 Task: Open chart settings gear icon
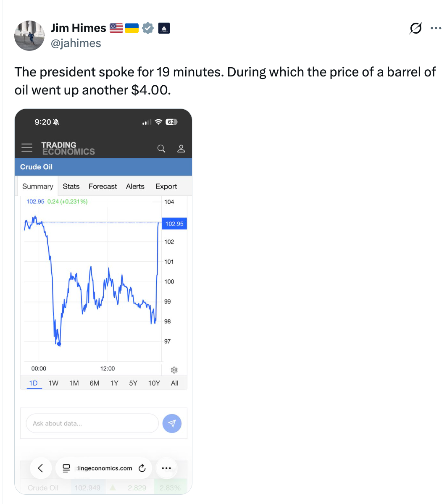(x=174, y=370)
